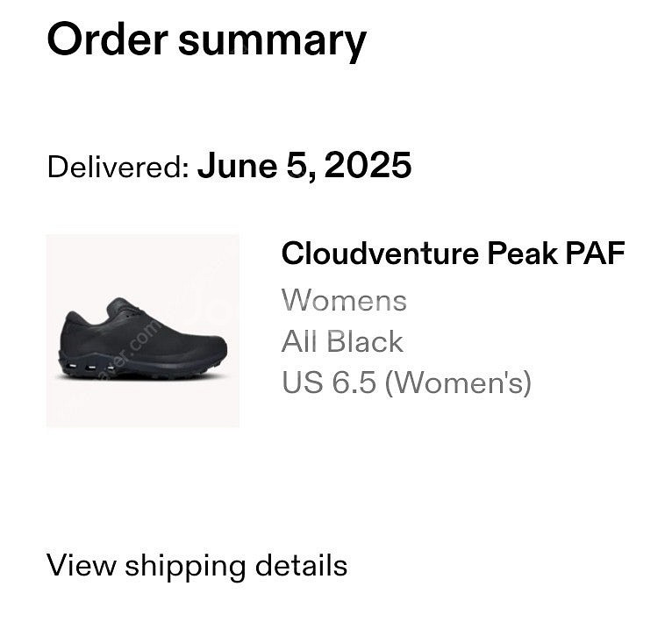672x622 pixels.
Task: Click the word Order in the heading
Action: click(x=107, y=39)
